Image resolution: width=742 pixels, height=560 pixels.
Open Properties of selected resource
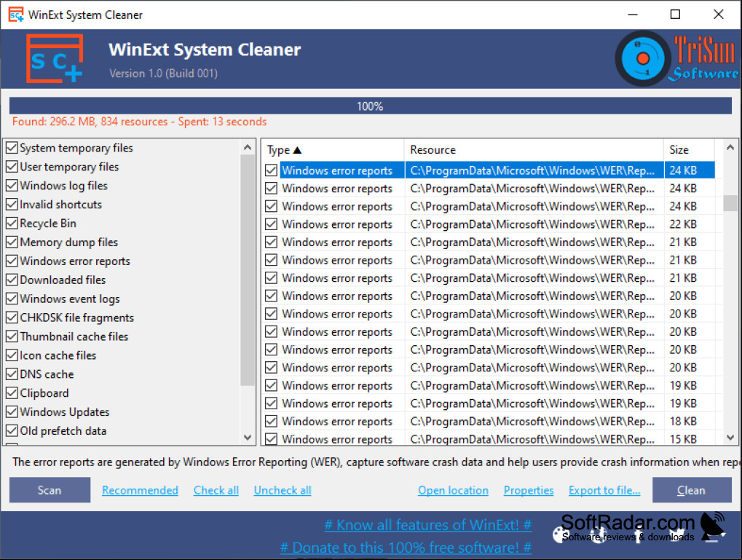point(529,490)
